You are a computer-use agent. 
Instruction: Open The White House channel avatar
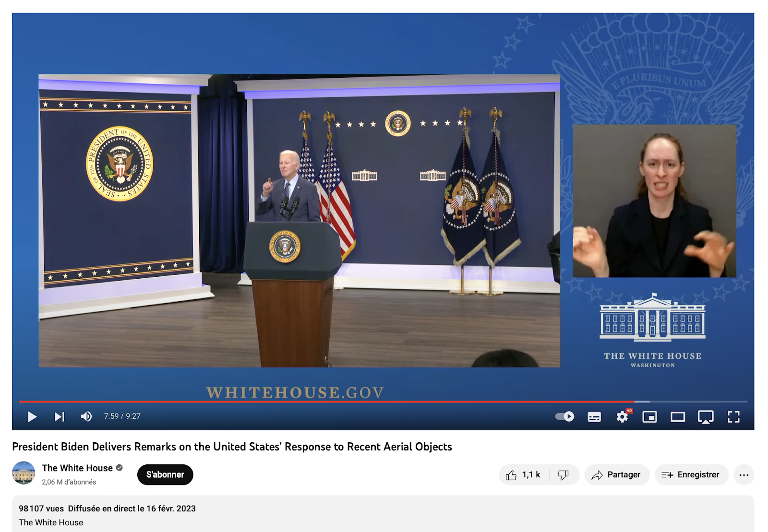[24, 473]
